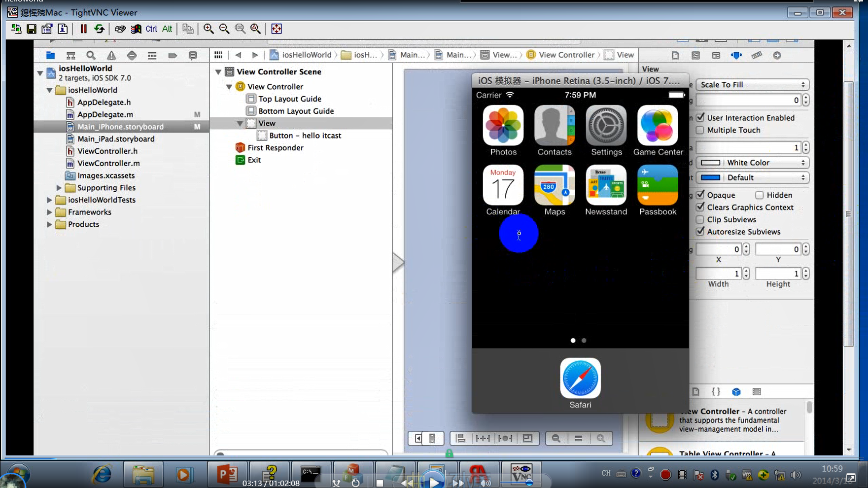Enable Clip Subviews checkbox
This screenshot has height=488, width=868.
click(x=700, y=219)
